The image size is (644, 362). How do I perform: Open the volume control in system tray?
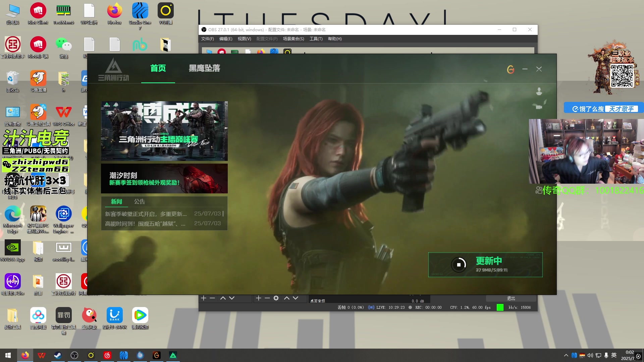tap(590, 355)
